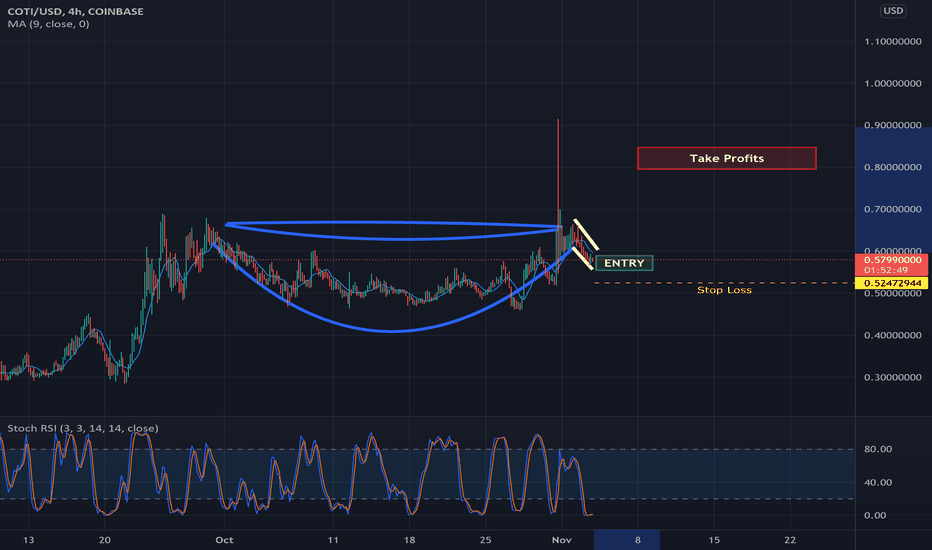
Task: Click the 18 date on time axis
Action: pos(410,540)
